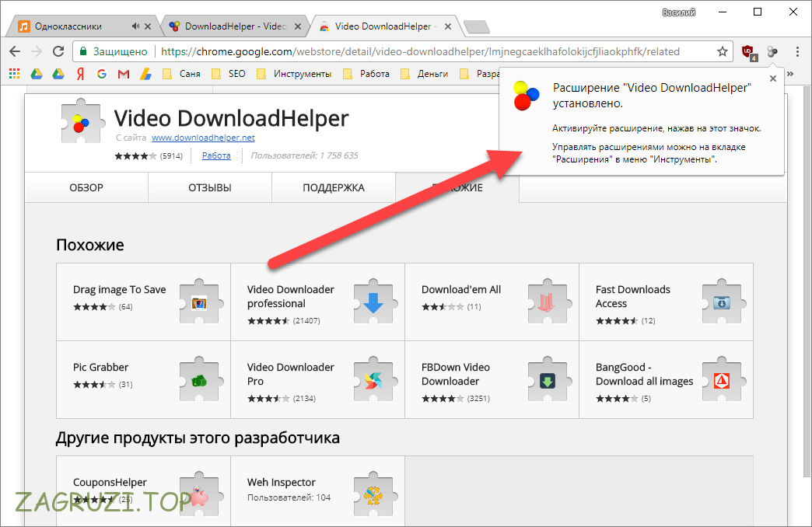Open the CouponsHelper extension title

tap(110, 483)
